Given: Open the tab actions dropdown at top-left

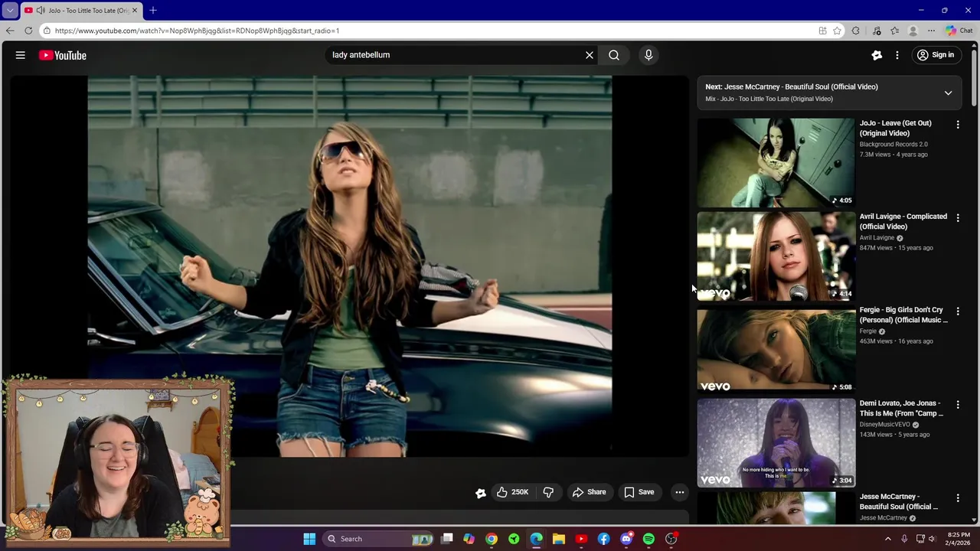Looking at the screenshot, I should point(10,10).
